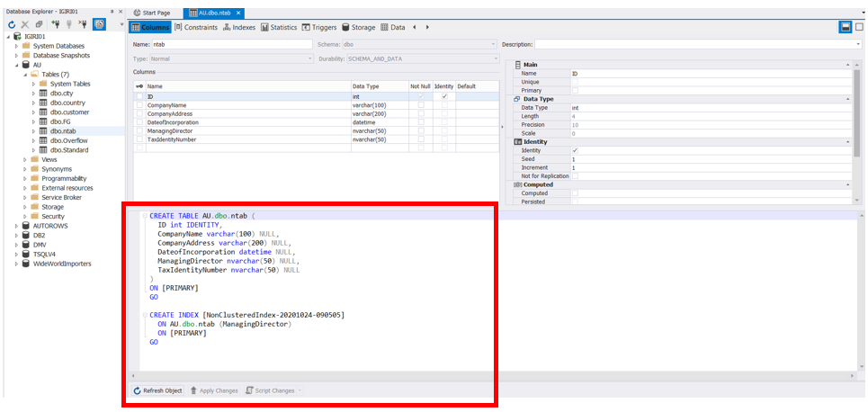Select the DateofIncorporation column row
Screen dimensions: 868x412
click(x=317, y=122)
